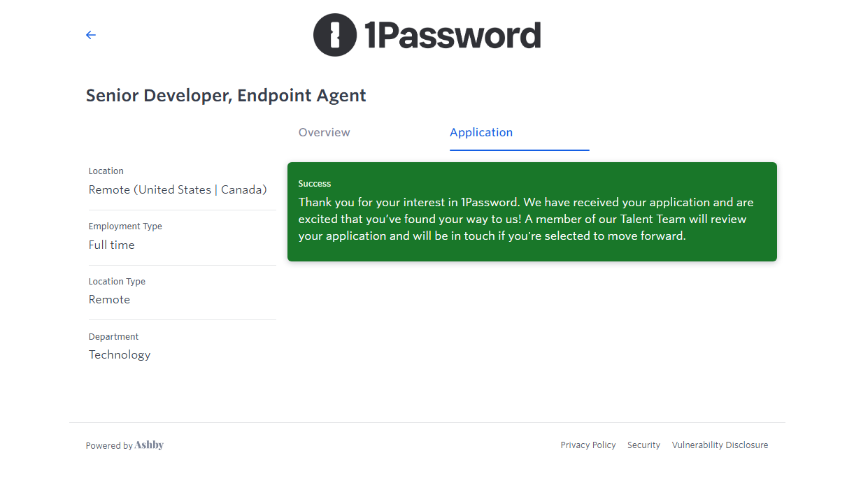Viewport: 854px width, 504px height.
Task: Click the "Remote (United States | Canada)" value
Action: (178, 190)
